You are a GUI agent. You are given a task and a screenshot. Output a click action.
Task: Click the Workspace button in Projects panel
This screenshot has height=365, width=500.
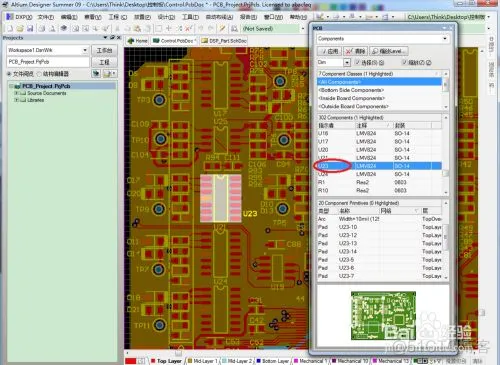point(104,50)
